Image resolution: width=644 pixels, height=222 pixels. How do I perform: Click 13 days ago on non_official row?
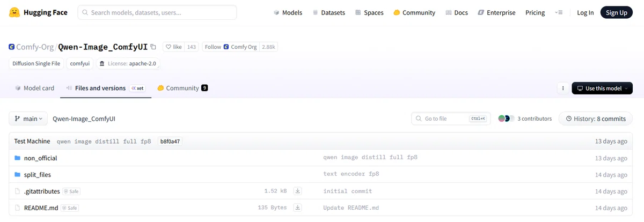tap(611, 158)
